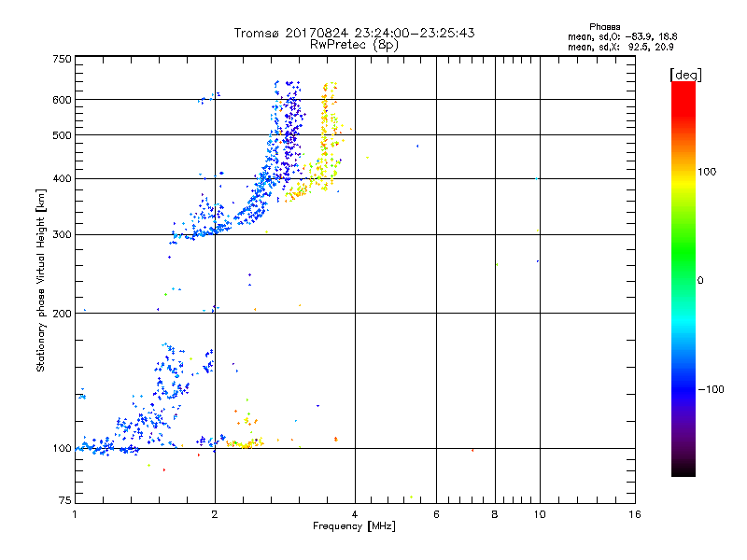This screenshot has height=560, width=747.
Task: Click the x-axis tick label "8"
Action: click(495, 514)
